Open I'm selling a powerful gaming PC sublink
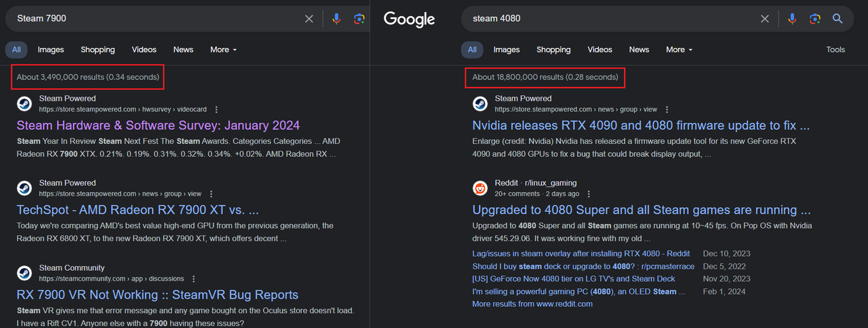 pyautogui.click(x=578, y=291)
